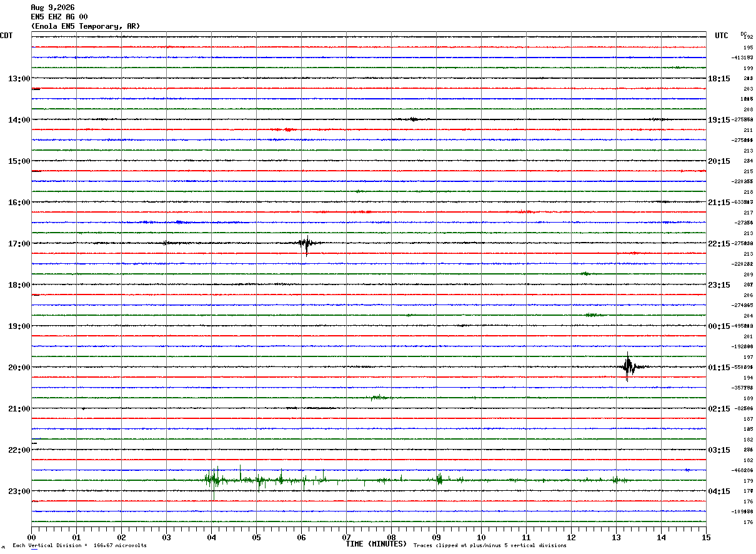Click the "01:15" UTC time label
Viewport: 756px width, 554px height.
click(x=719, y=368)
